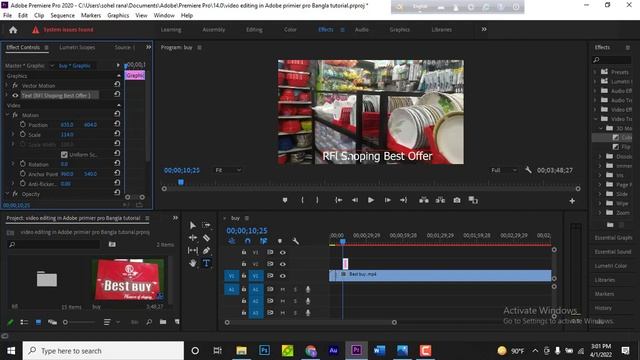640x360 pixels.
Task: Mark Out point button
Action: click(x=317, y=200)
